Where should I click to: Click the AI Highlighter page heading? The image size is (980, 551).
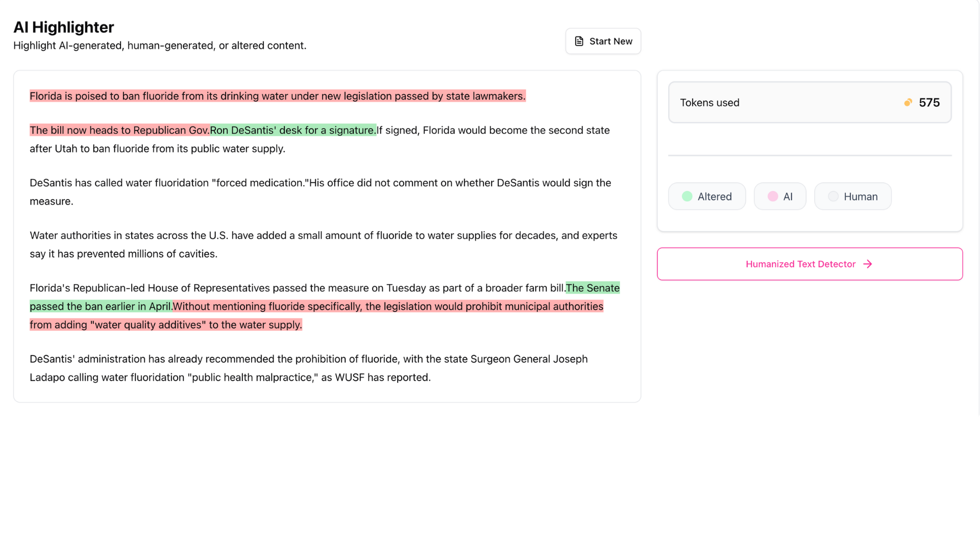(x=64, y=27)
